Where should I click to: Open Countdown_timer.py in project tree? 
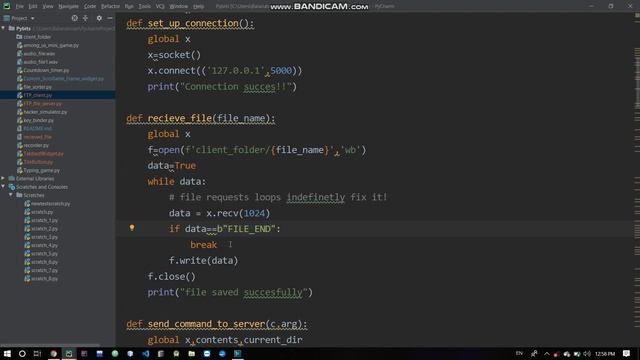[x=46, y=70]
